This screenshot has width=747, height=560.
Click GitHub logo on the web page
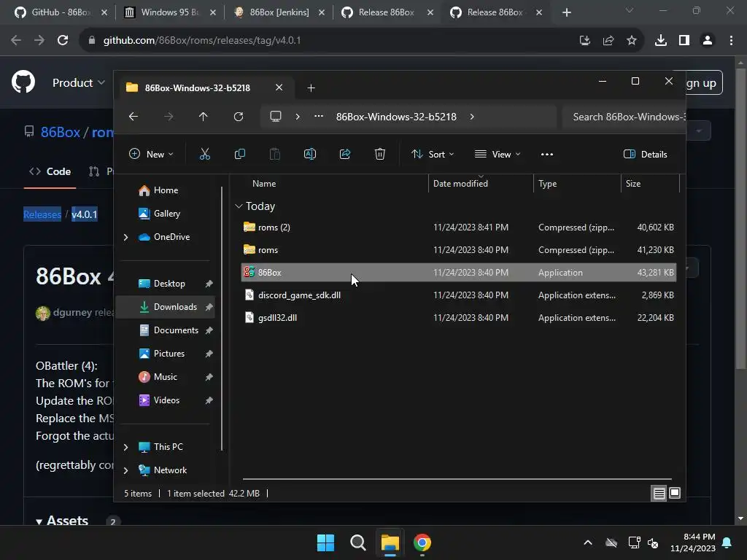[x=23, y=82]
